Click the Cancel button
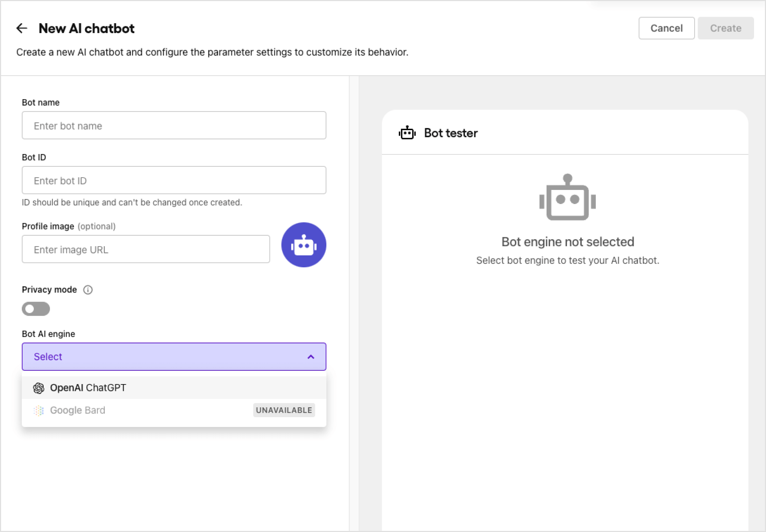Image resolution: width=766 pixels, height=532 pixels. coord(667,28)
